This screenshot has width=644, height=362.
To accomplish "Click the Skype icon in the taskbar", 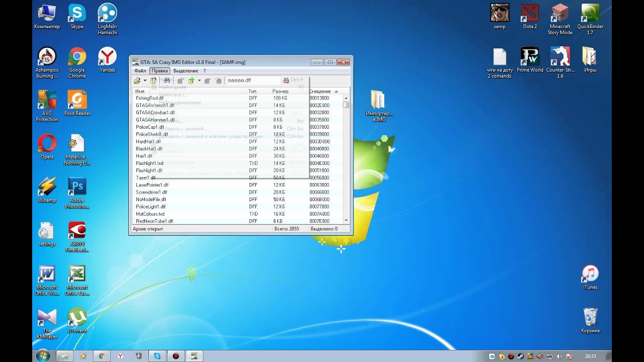I will 157,356.
